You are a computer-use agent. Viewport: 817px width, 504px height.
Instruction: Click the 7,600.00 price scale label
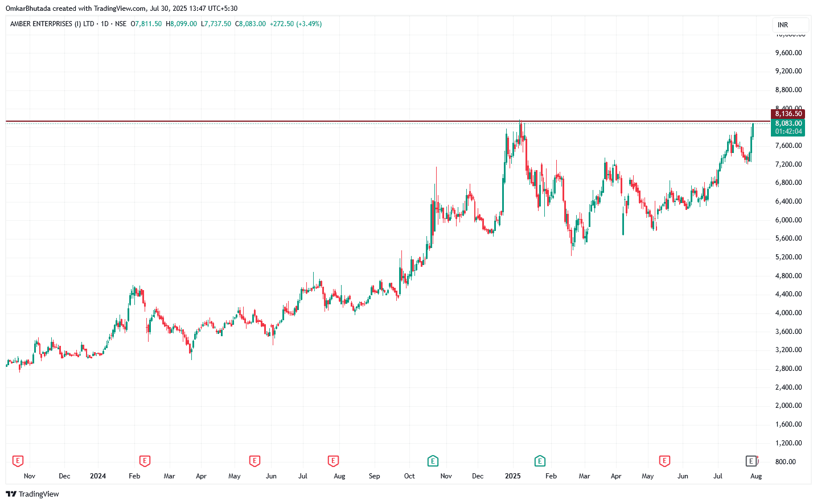click(x=789, y=146)
